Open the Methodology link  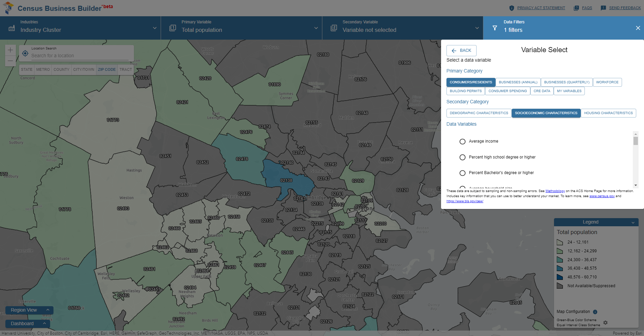click(555, 191)
